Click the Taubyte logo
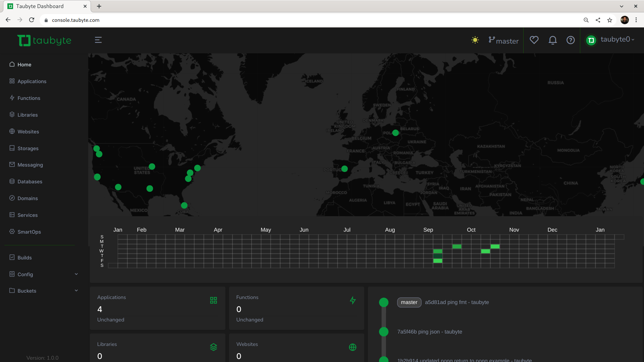This screenshot has width=644, height=362. 44,41
